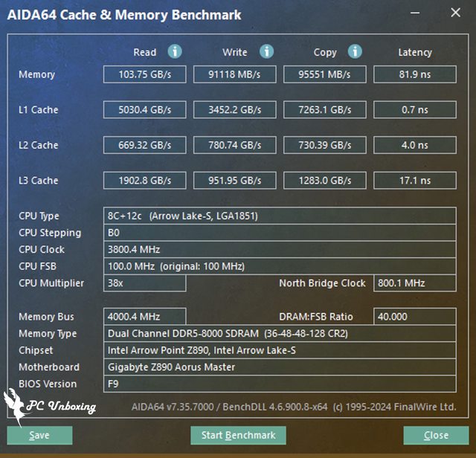476x458 pixels.
Task: Click the CPU Type field showing Arrow Lake-S
Action: point(280,216)
